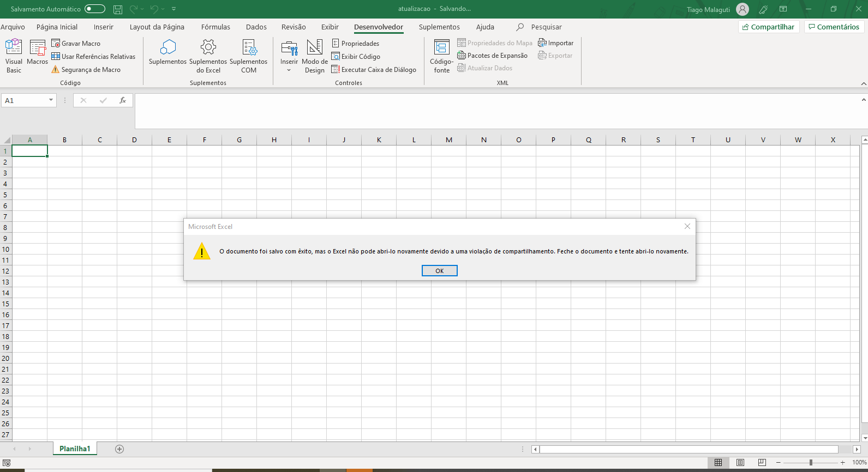
Task: Open the Comentários pane
Action: pyautogui.click(x=834, y=27)
